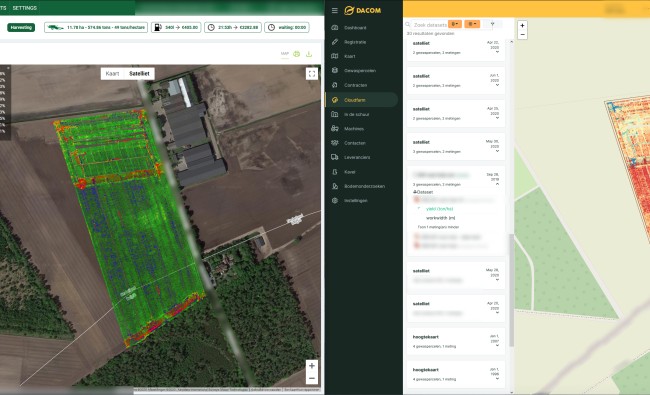Click the green print icon above map
Image resolution: width=650 pixels, height=395 pixels.
click(x=296, y=54)
